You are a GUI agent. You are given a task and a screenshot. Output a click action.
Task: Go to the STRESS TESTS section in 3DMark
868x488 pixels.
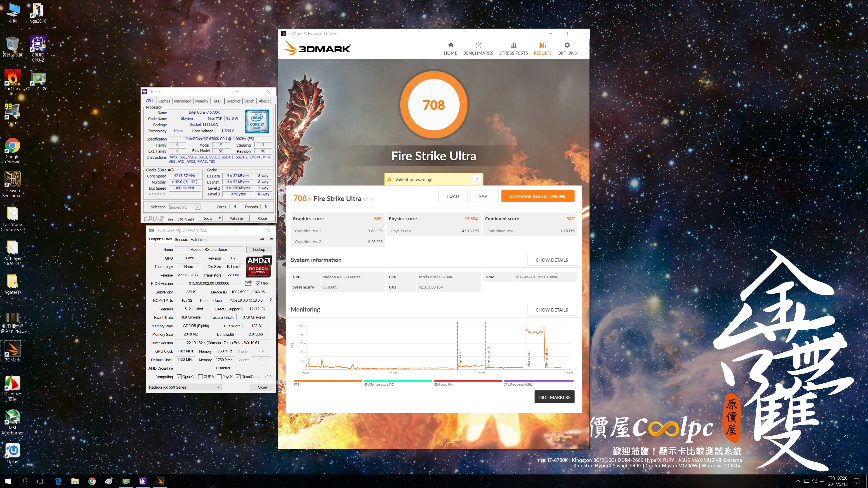(x=513, y=49)
